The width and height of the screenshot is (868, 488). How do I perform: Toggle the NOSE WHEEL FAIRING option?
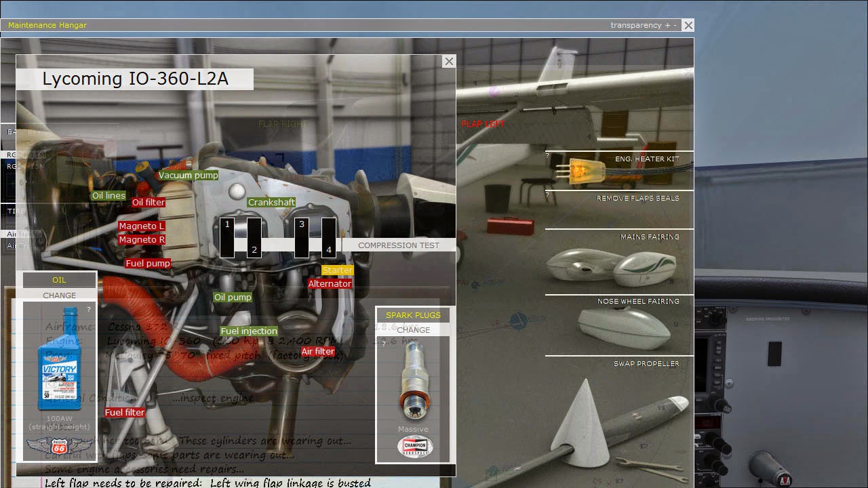coord(638,302)
